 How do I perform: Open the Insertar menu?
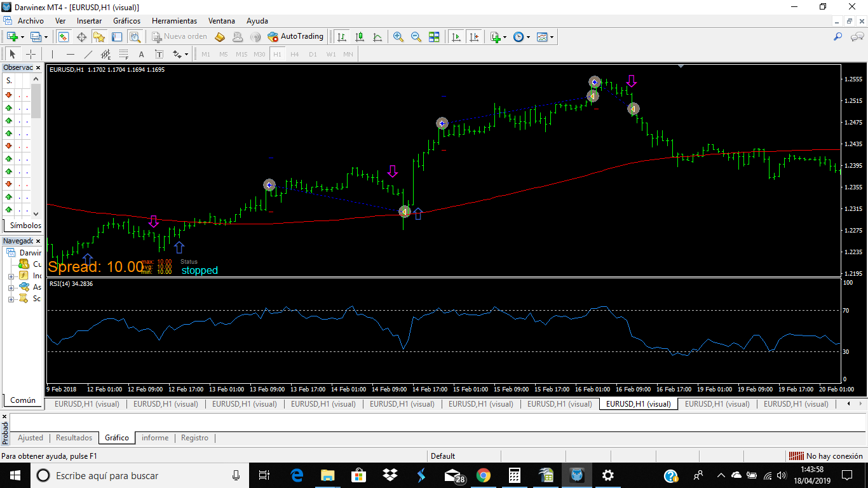pos(89,21)
